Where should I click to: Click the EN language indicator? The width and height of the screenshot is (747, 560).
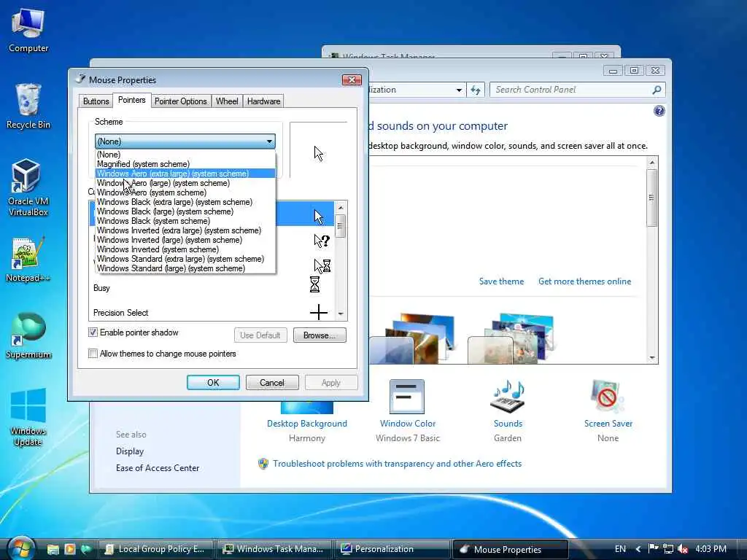(620, 549)
